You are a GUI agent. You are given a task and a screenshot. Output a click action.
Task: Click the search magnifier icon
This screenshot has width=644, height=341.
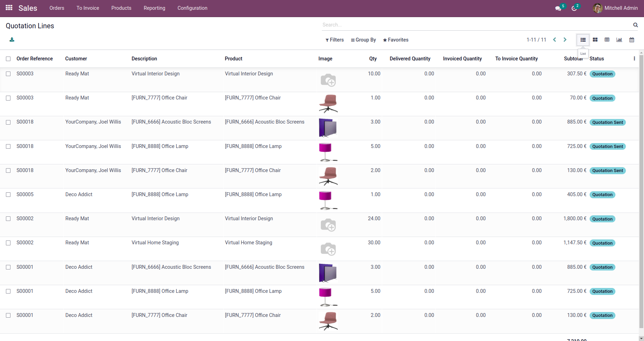point(635,25)
